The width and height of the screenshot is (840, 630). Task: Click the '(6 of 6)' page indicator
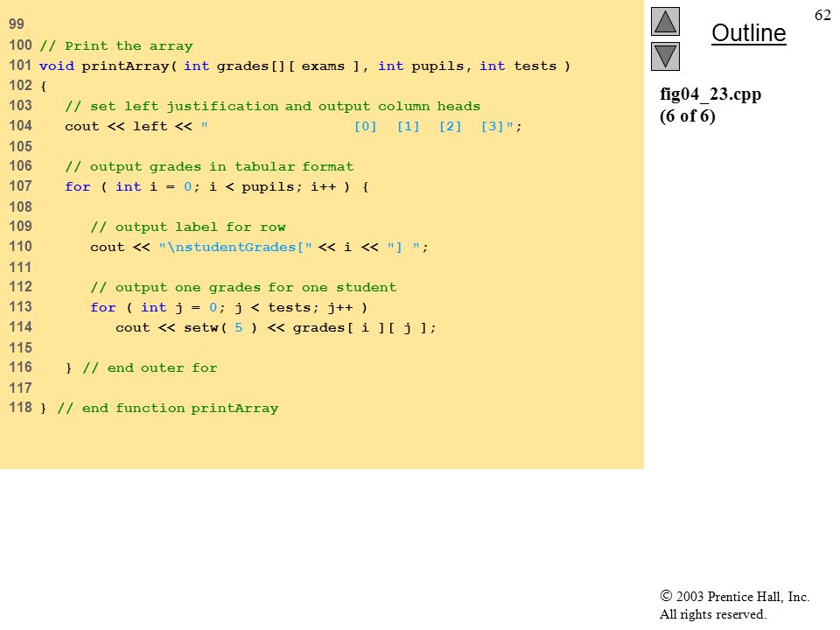click(x=688, y=115)
